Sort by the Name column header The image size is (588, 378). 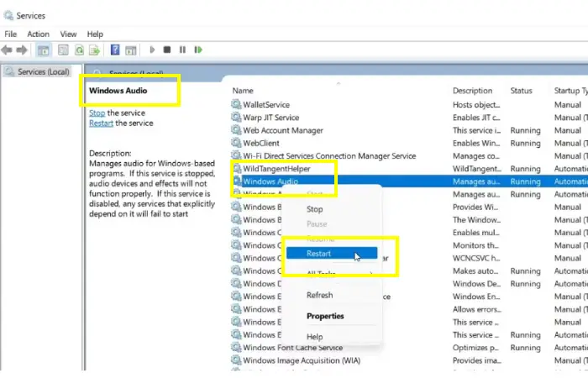point(243,91)
